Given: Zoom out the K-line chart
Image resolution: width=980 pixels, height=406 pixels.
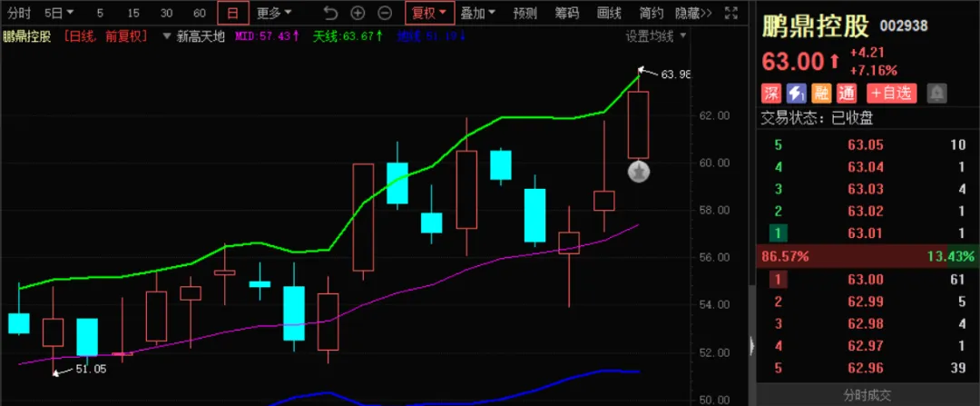Looking at the screenshot, I should click(x=386, y=13).
